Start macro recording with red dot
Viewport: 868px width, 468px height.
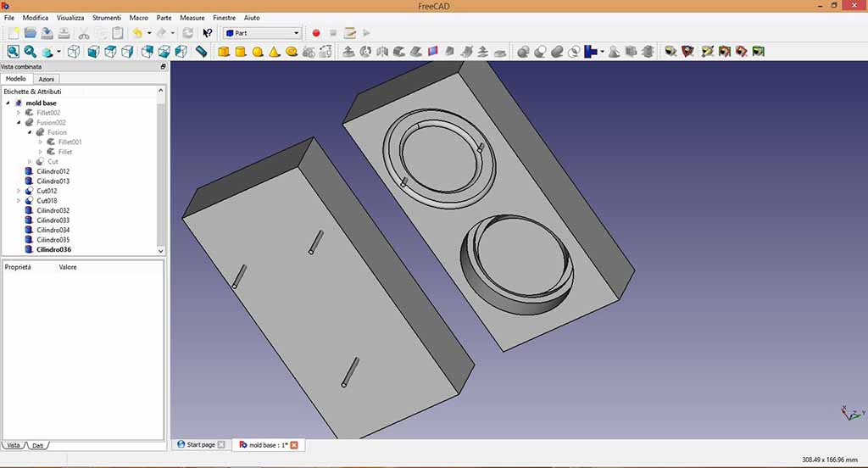tap(316, 33)
